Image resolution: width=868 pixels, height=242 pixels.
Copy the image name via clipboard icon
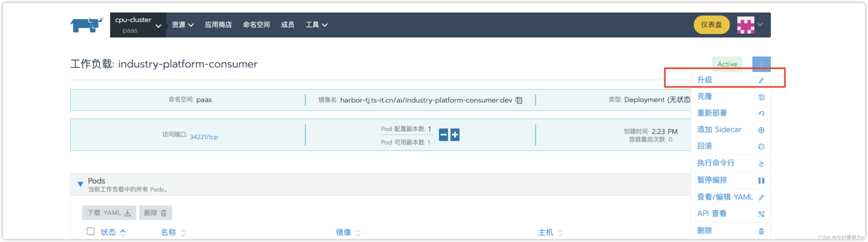[519, 100]
